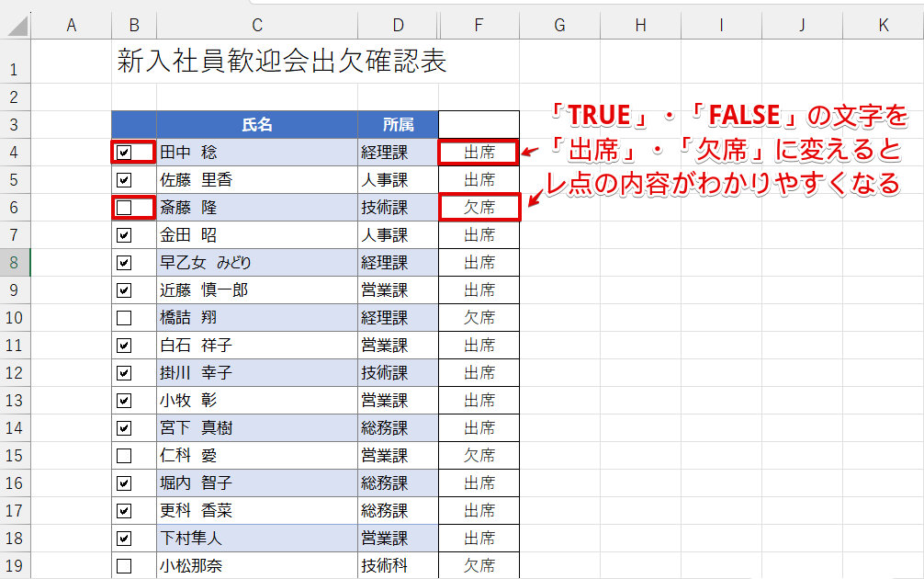Viewport: 924px width, 579px height.
Task: Toggle the checkbox for 宮下 真樹
Action: coord(124,428)
